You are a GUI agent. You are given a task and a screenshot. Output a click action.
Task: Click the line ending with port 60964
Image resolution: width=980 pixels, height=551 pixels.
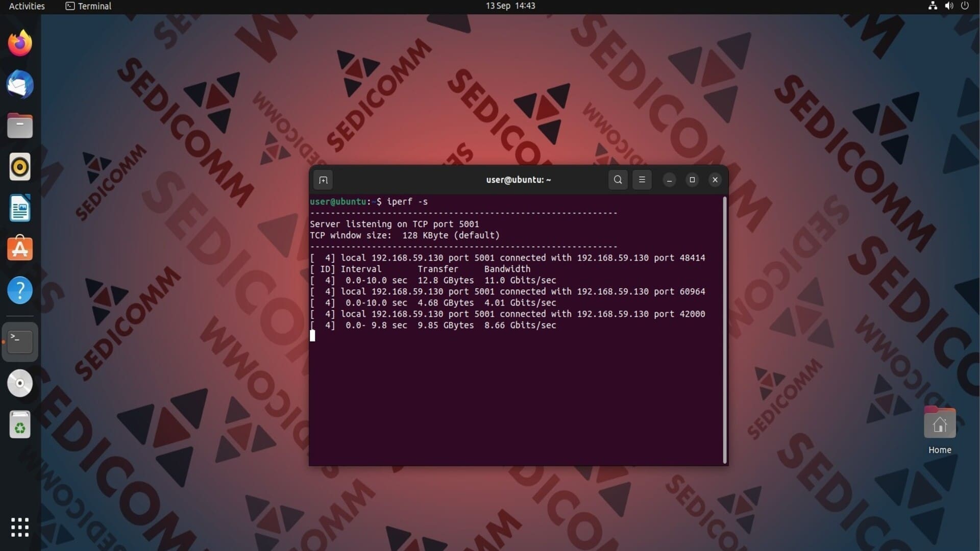(x=507, y=291)
